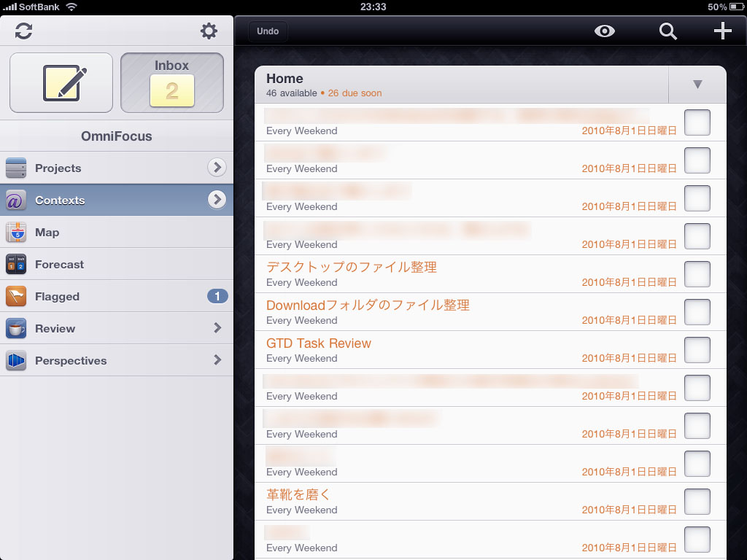This screenshot has width=747, height=560.
Task: Collapse the Home group triangle
Action: 697,85
